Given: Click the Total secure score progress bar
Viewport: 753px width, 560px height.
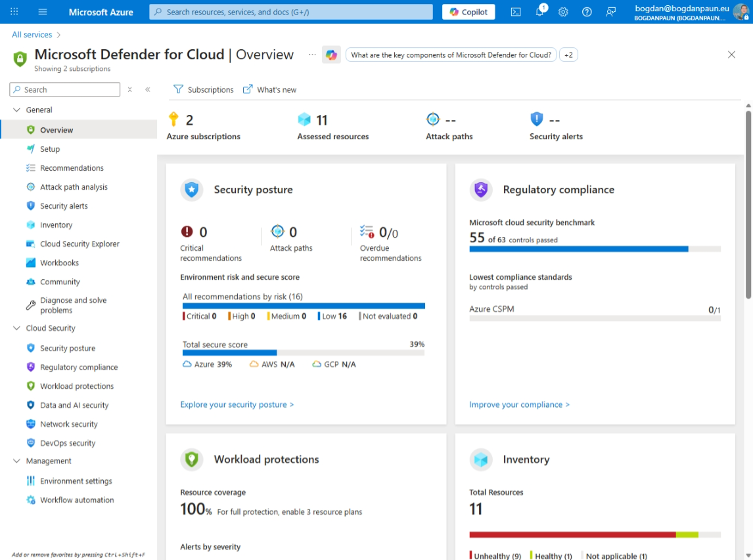Looking at the screenshot, I should click(304, 353).
